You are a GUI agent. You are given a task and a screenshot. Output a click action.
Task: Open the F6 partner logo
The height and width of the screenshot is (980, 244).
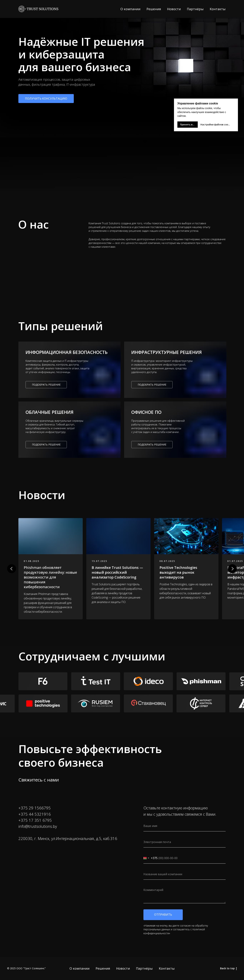(x=43, y=681)
